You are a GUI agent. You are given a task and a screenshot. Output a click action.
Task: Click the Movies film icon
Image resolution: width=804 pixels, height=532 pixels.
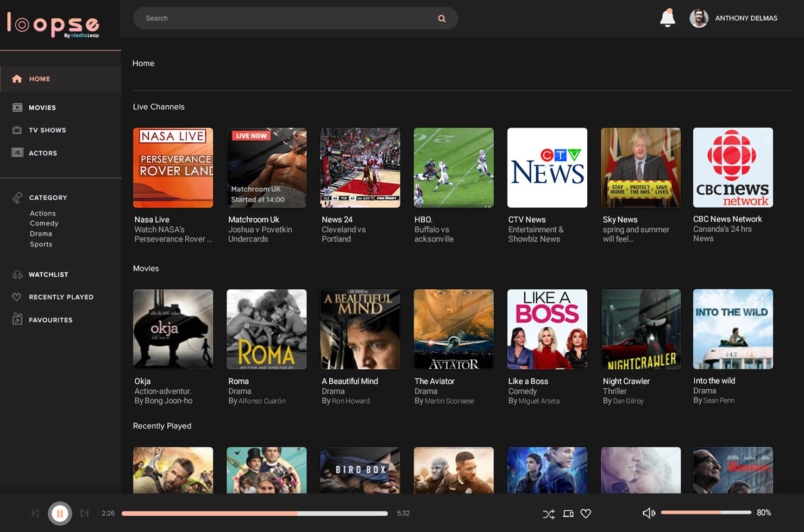point(17,107)
